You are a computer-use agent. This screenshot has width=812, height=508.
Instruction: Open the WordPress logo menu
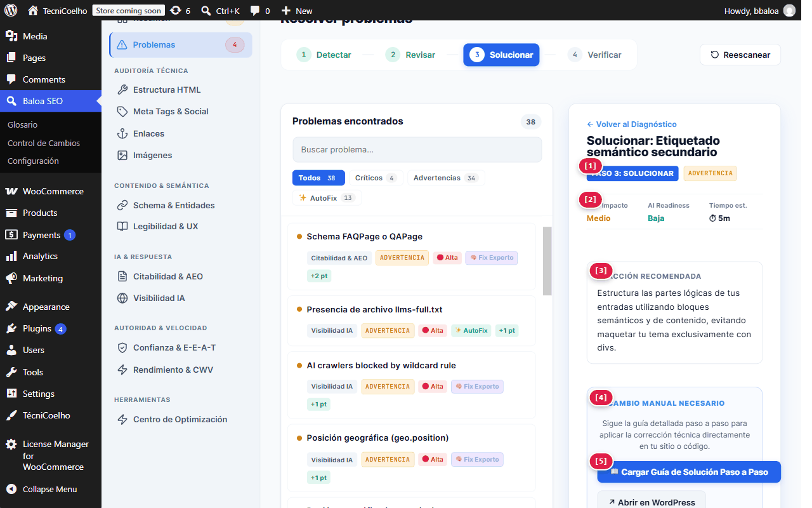click(x=11, y=11)
